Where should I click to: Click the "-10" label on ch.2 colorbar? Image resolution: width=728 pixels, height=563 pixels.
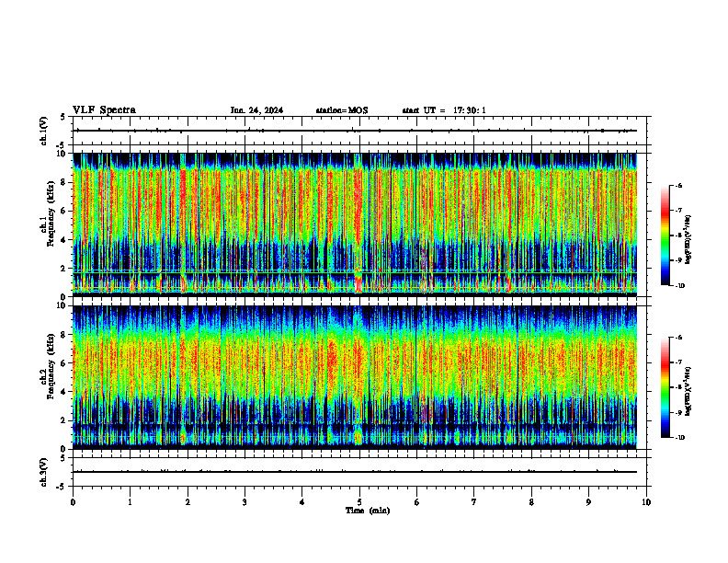[x=680, y=438]
